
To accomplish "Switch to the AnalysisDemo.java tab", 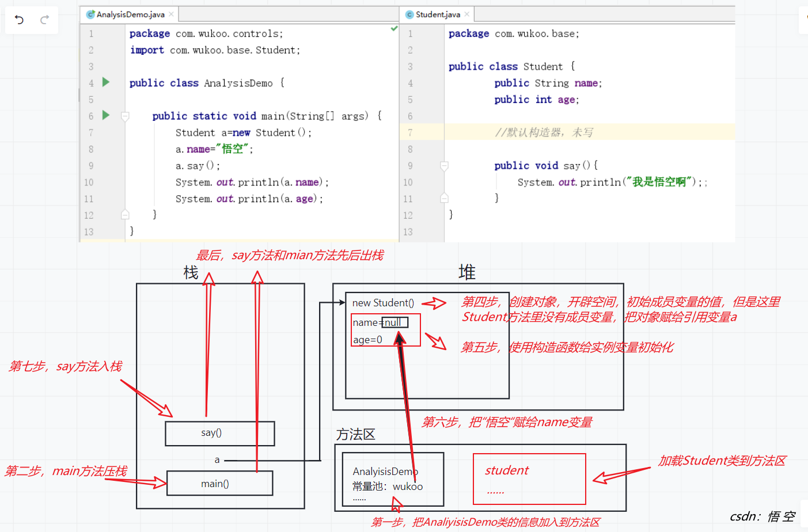I will tap(130, 14).
